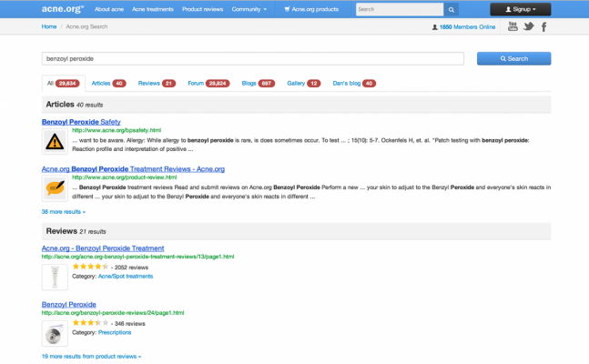Expand the Community dropdown menu
Screen dimensions: 589x364
pyautogui.click(x=249, y=9)
